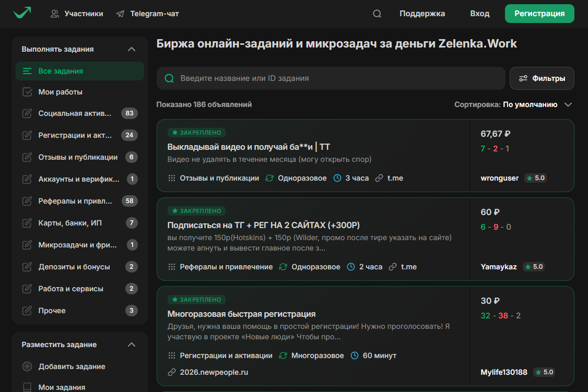588x392 pixels.
Task: Click the edit icon beside Микрозадачи и фри...
Action: (27, 245)
